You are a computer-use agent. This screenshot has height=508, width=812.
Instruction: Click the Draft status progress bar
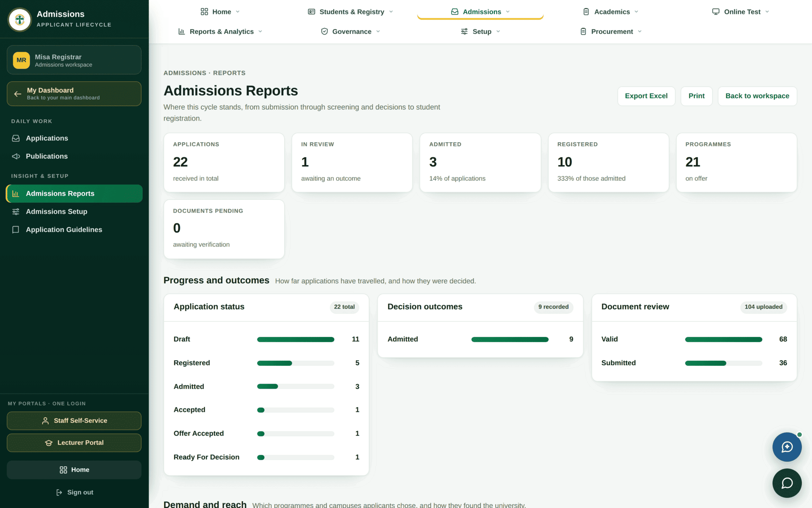[x=296, y=340]
